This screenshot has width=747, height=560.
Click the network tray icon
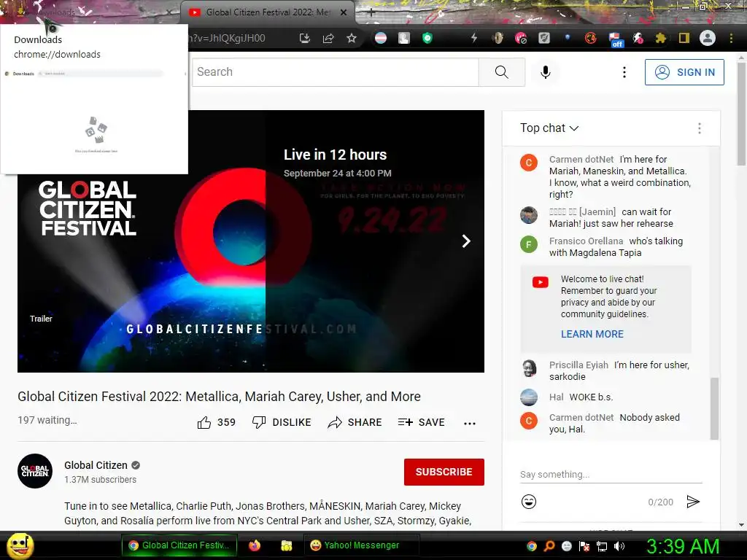click(602, 546)
